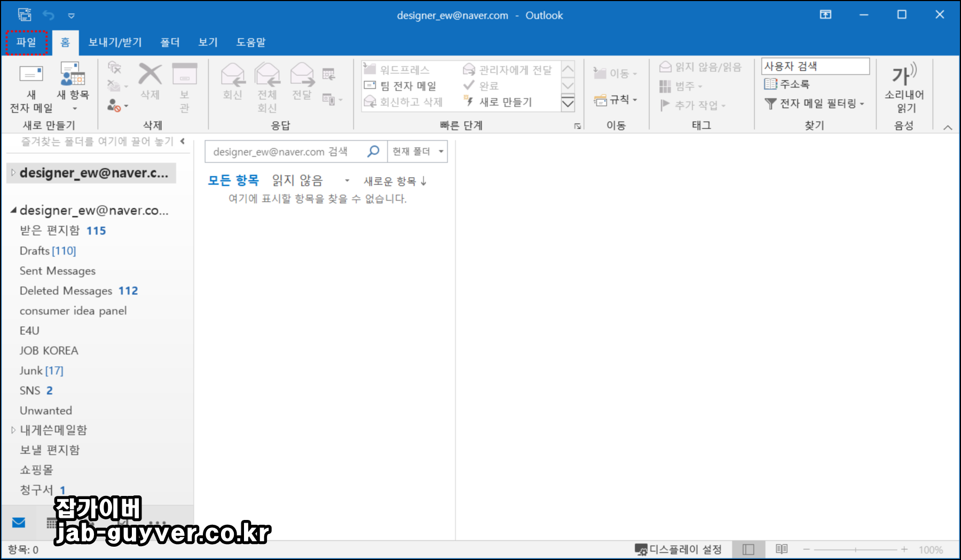Screen dimensions: 961x560
Task: Click the Ignore conversation icon
Action: point(114,67)
